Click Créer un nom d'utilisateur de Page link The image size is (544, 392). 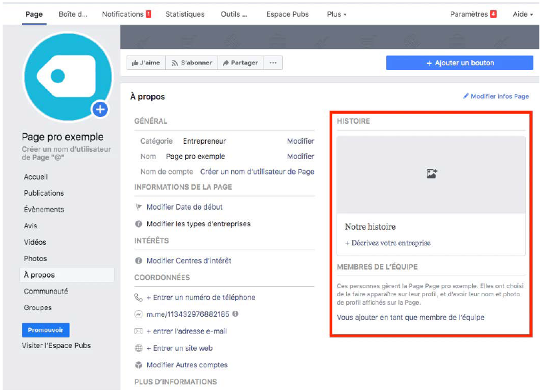(257, 172)
